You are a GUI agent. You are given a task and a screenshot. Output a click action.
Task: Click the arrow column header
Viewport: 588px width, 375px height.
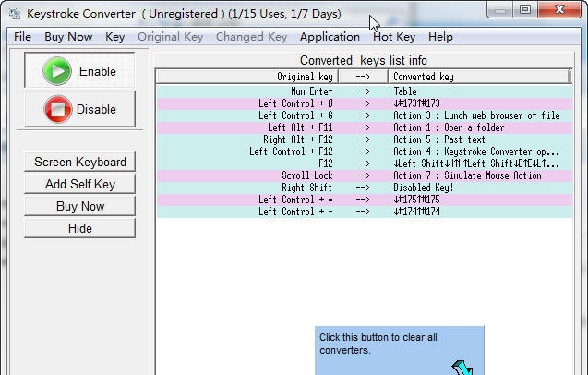[363, 77]
